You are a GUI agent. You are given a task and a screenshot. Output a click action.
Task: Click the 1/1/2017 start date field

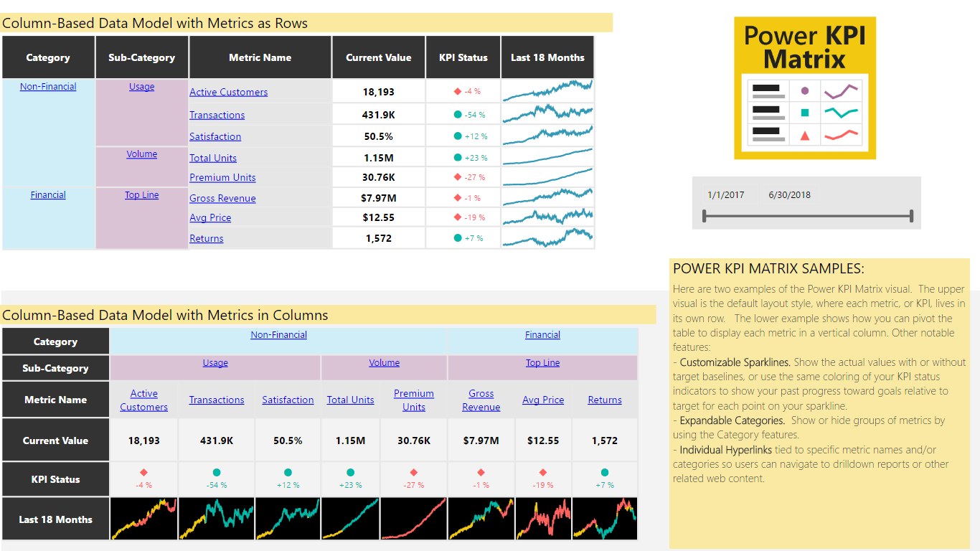tap(726, 195)
